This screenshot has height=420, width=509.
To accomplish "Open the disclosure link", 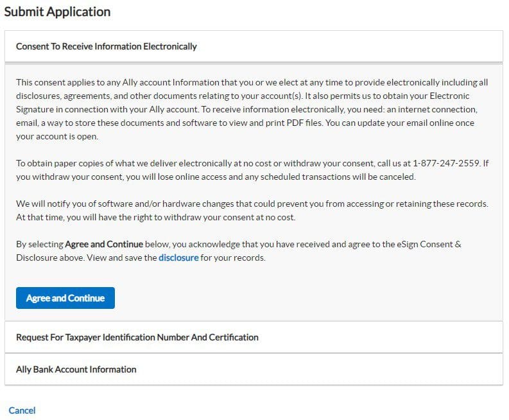I will tap(178, 258).
